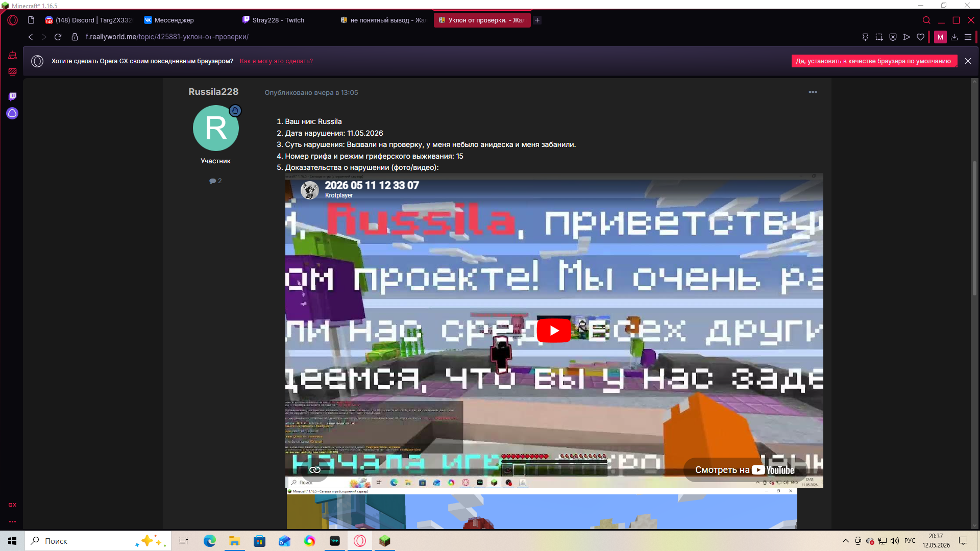The height and width of the screenshot is (551, 980).
Task: Switch to Discord TargZX332 tab
Action: 88,20
